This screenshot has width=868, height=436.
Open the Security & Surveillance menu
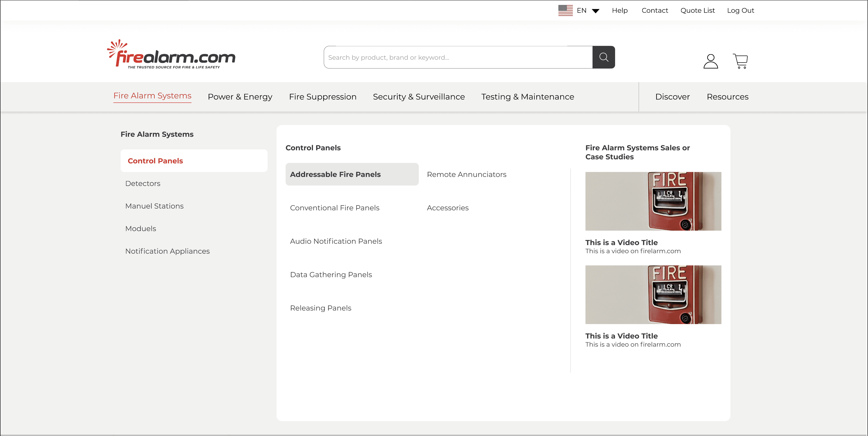tap(418, 97)
